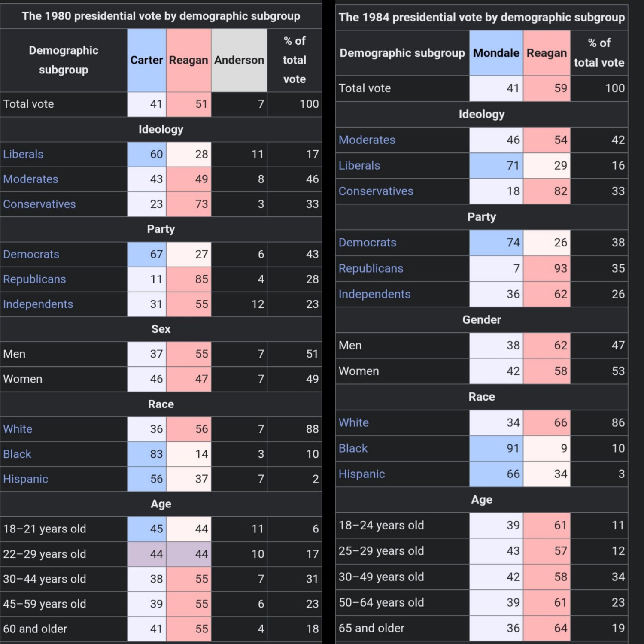
Task: Follow the White link in 1980 table
Action: (x=18, y=429)
